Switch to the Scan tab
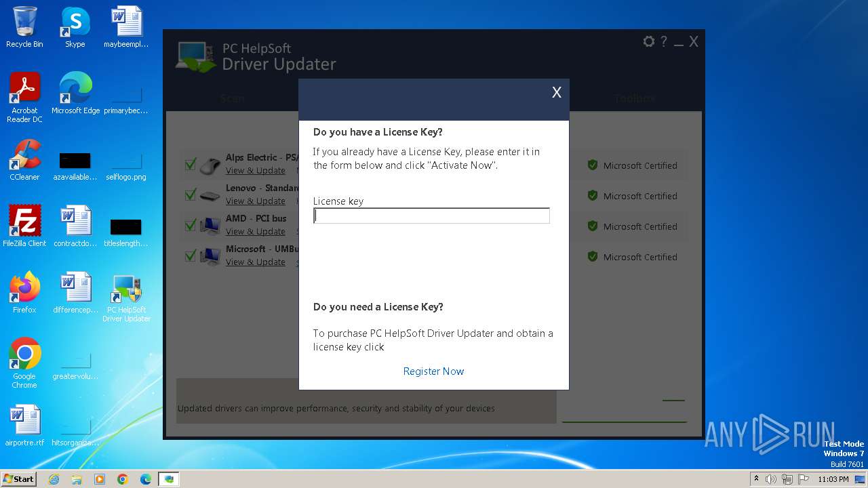 click(233, 98)
